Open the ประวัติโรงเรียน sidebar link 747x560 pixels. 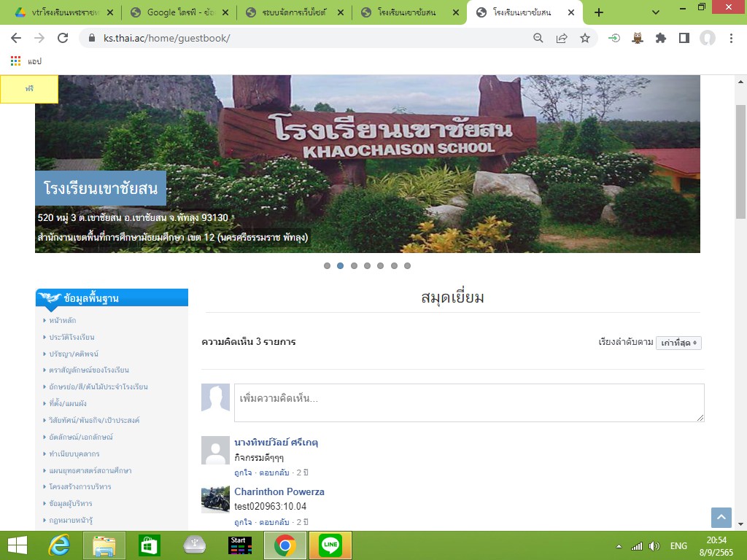point(71,337)
